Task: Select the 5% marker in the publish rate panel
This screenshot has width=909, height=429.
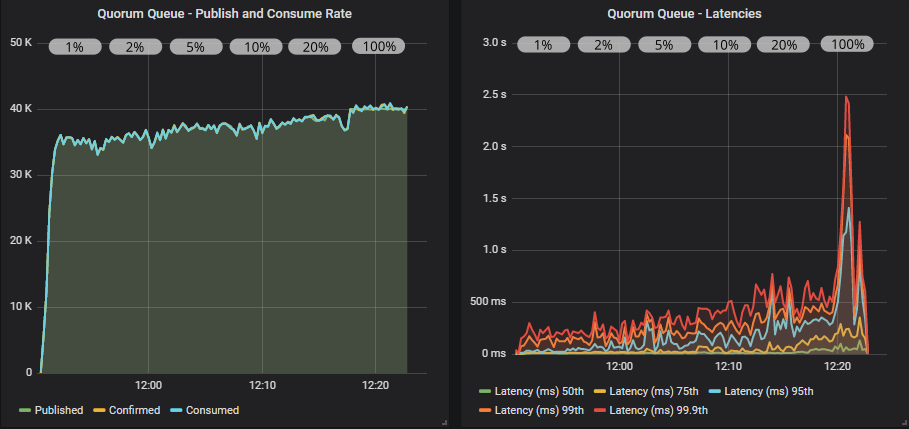Action: pos(195,47)
